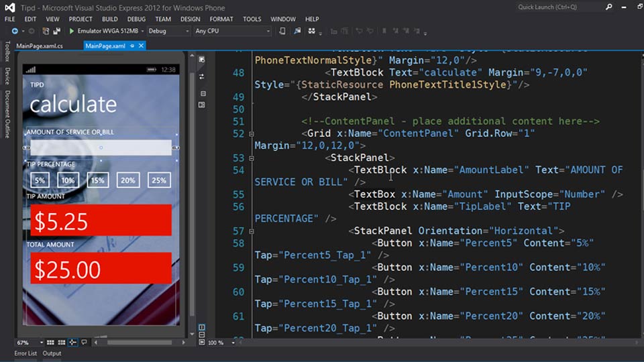Open the FILE menu

tap(10, 19)
